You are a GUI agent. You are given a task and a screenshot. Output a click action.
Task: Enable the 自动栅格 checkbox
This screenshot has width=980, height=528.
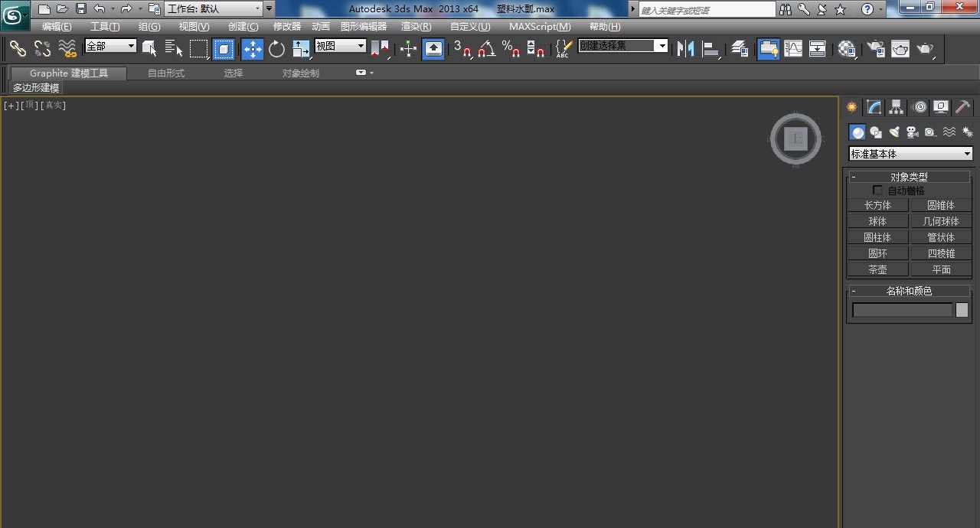(x=877, y=191)
